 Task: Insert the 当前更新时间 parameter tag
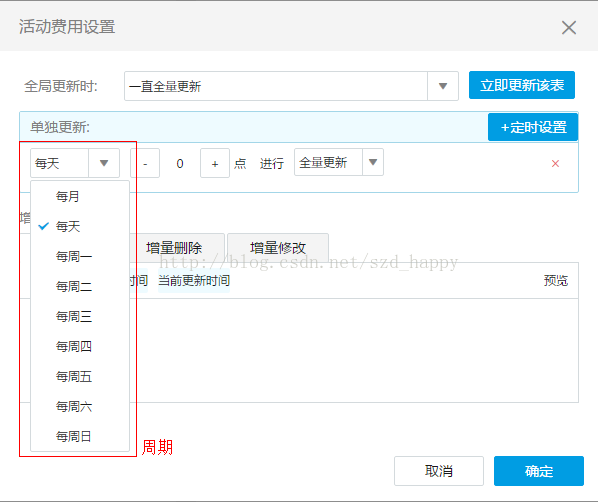tap(194, 280)
